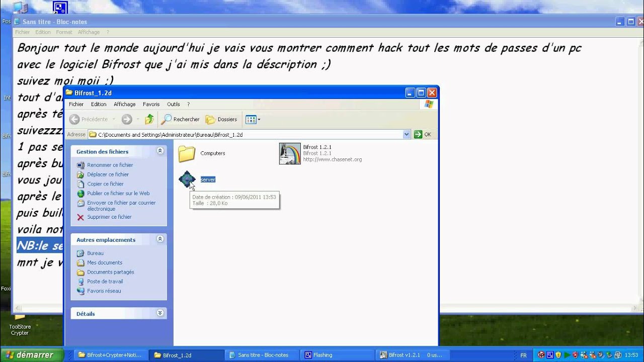Click the globe icon beside Publier ce fichier
This screenshot has height=362, width=644.
coord(80,194)
